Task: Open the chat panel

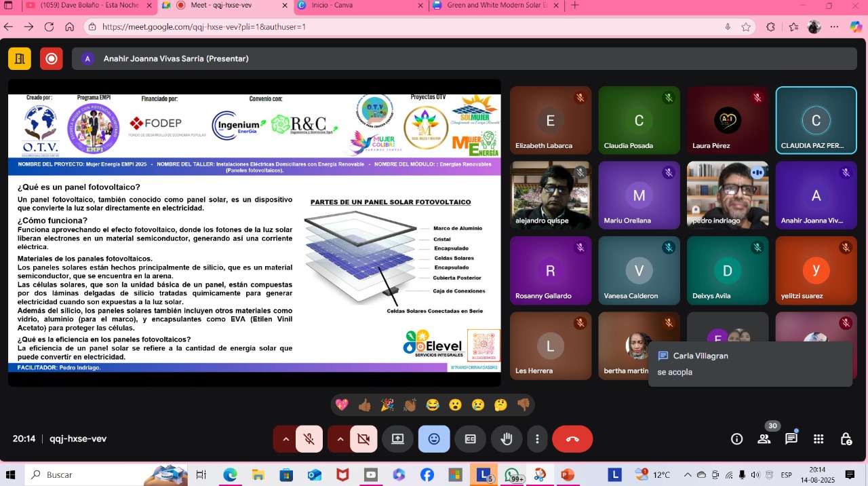Action: tap(791, 439)
